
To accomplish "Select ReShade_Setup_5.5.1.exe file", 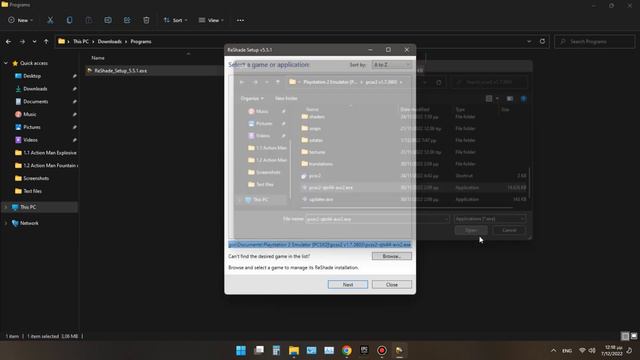I will pos(120,71).
